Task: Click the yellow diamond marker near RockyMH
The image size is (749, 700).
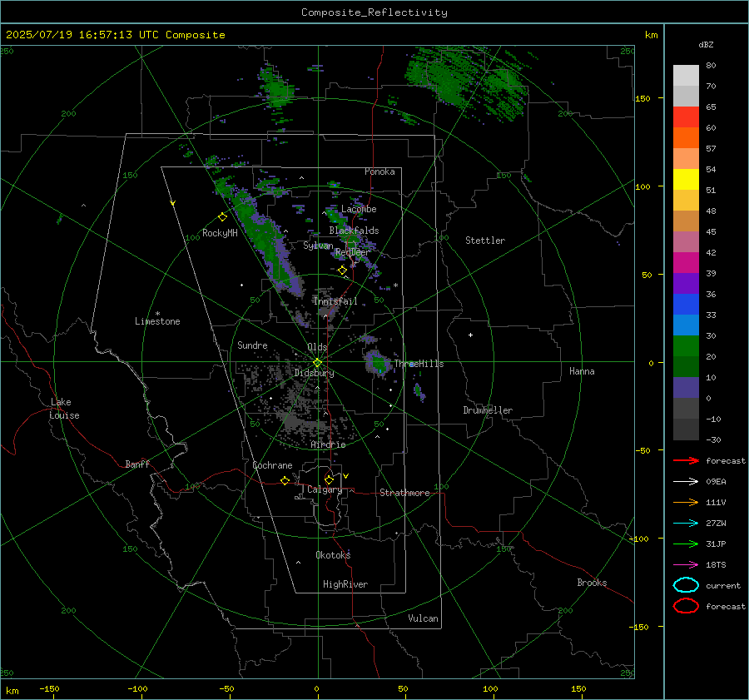Action: (222, 217)
